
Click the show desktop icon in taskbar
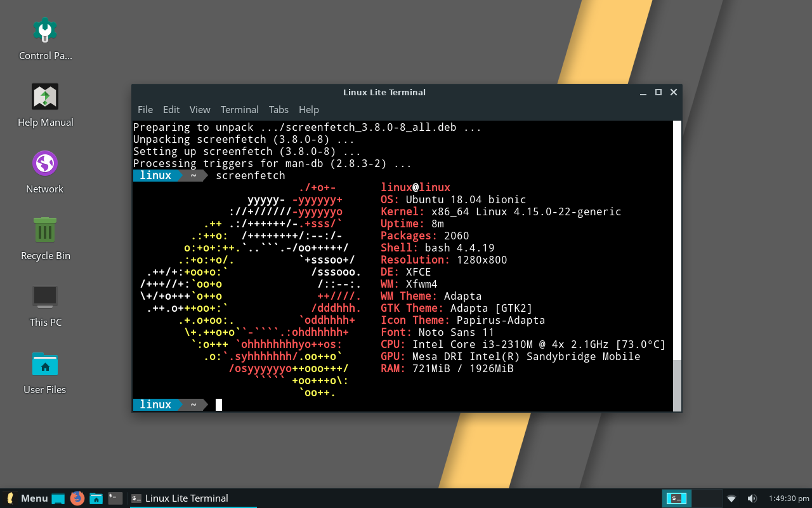pos(58,498)
